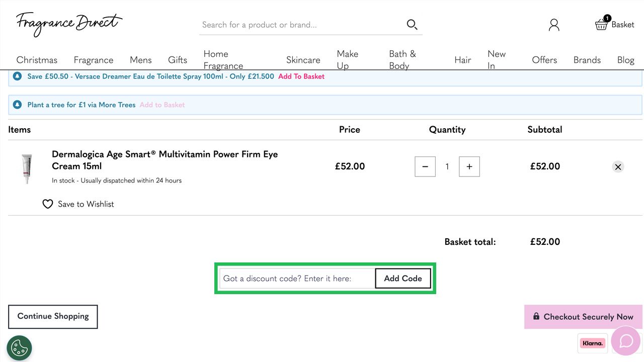Viewport: 644px width, 362px height.
Task: Click the padlock on checkout button
Action: (536, 316)
